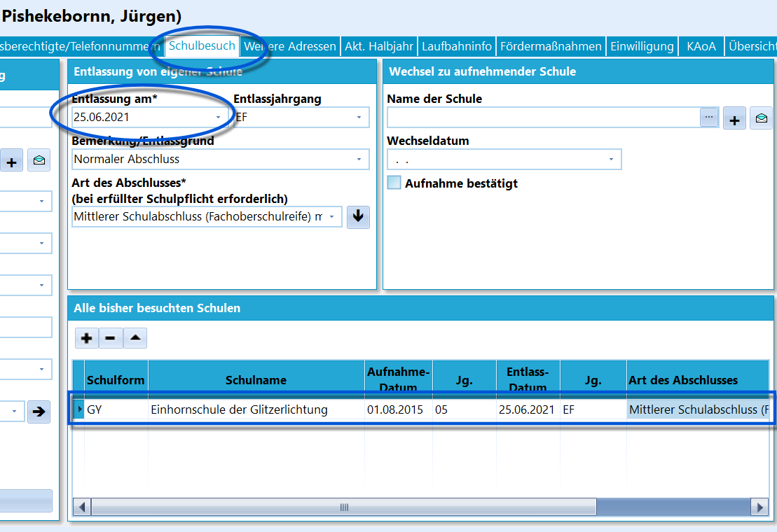Viewport: 777px width, 532px height.
Task: Open the Laufbahninfo tab
Action: click(x=457, y=46)
